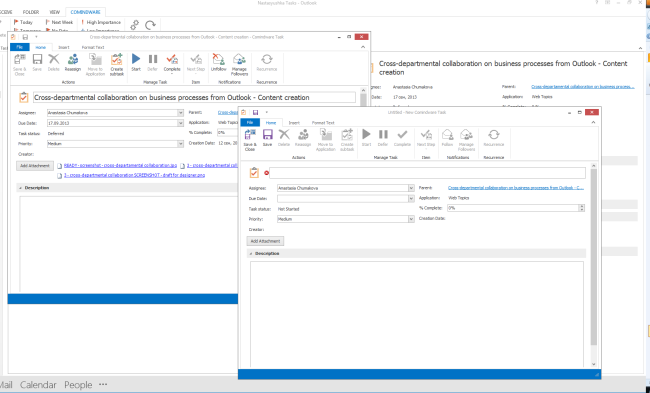Click the Save ribbon button in Untitled task window

pyautogui.click(x=267, y=138)
